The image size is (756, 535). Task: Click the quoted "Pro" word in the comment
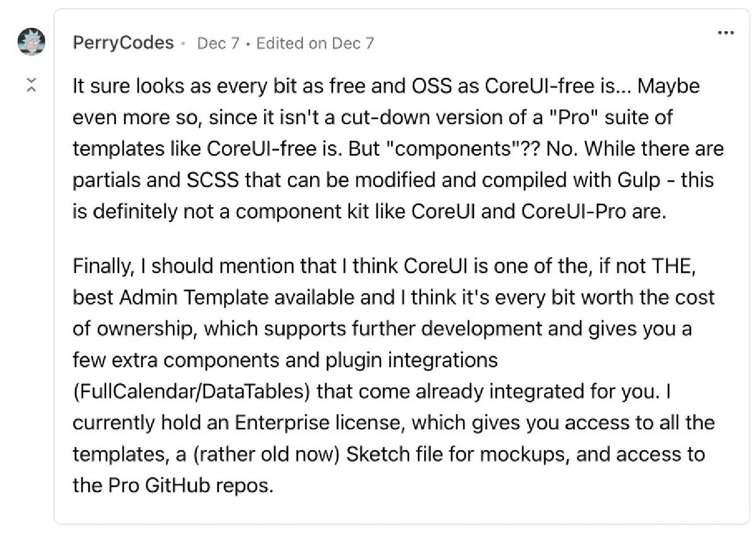coord(574,117)
